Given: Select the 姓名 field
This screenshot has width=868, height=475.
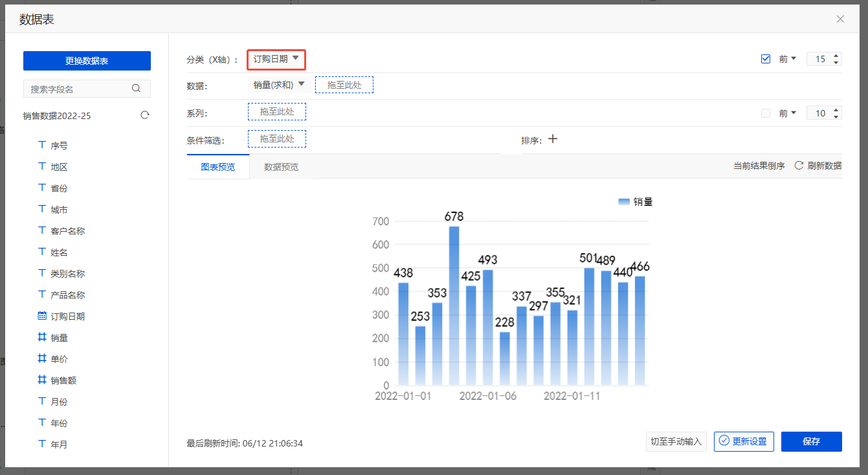Looking at the screenshot, I should [59, 252].
